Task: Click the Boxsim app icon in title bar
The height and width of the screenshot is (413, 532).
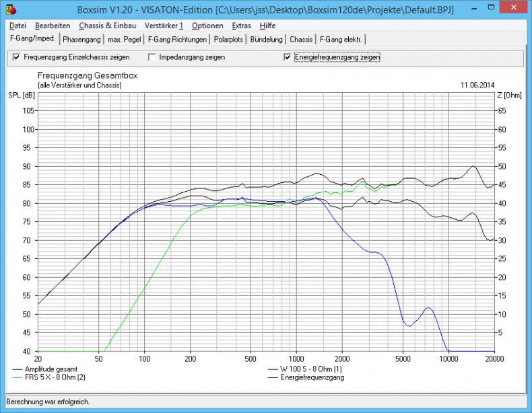Action: point(9,9)
